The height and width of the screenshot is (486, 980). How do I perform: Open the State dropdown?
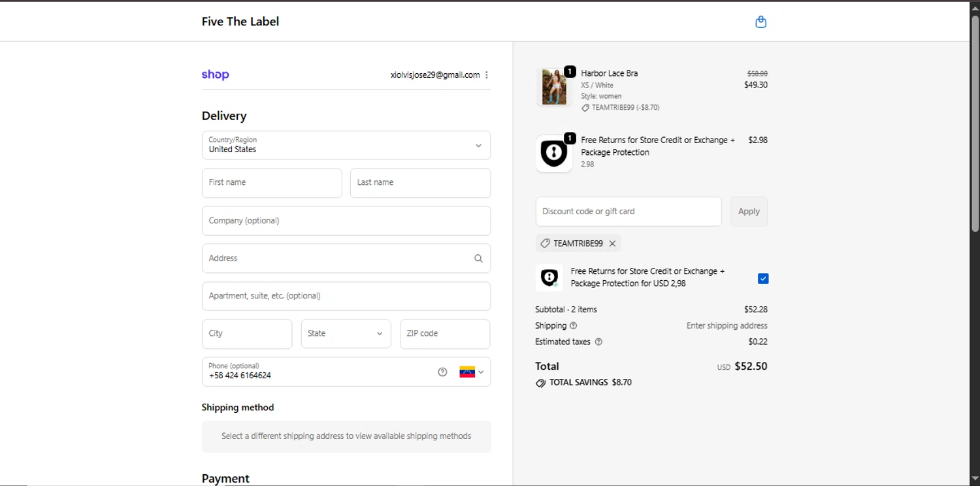click(346, 334)
